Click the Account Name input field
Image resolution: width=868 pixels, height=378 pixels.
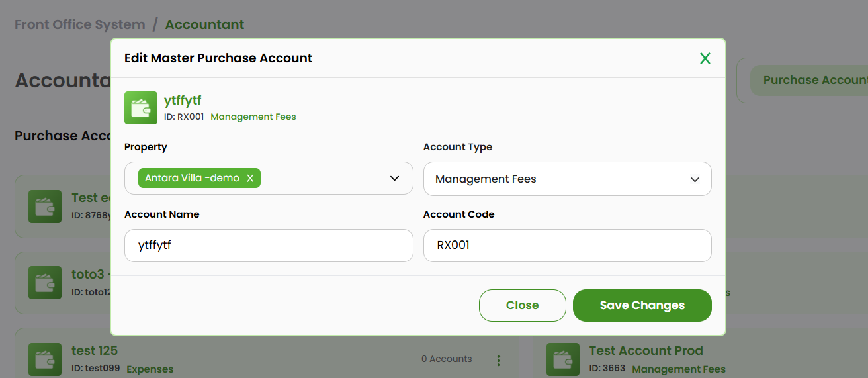tap(268, 245)
